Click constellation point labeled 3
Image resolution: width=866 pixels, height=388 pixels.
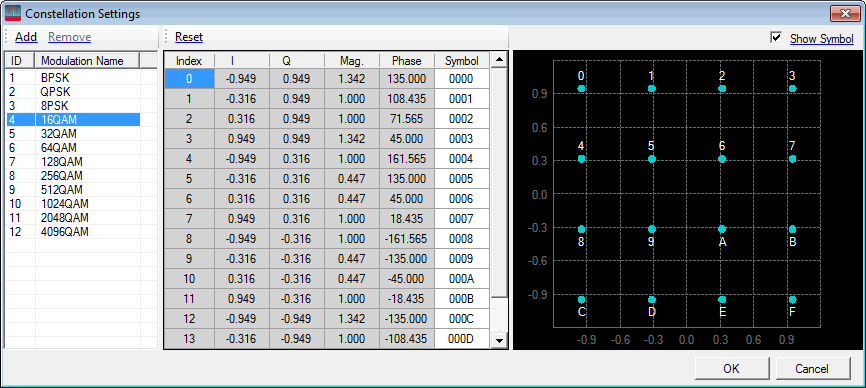pyautogui.click(x=793, y=88)
